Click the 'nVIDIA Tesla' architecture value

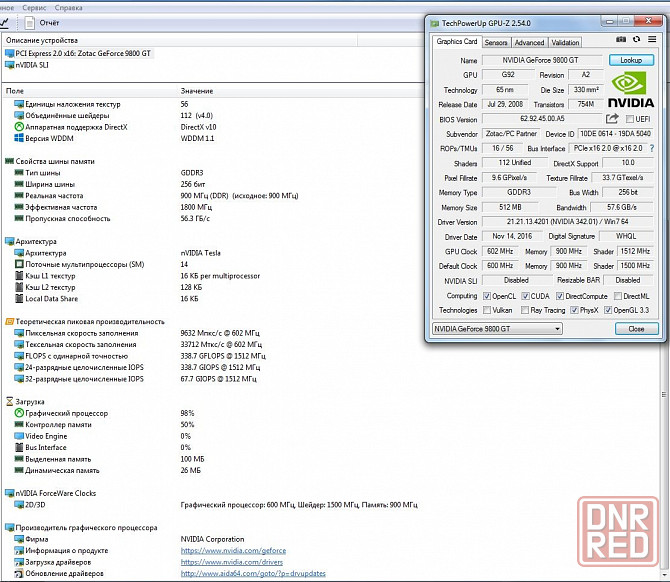(x=200, y=253)
